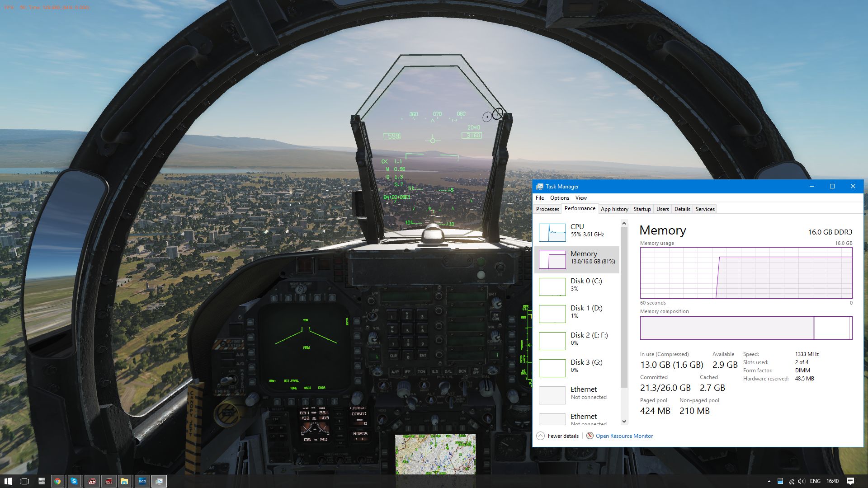Click the grey DCS taskbar icon
Viewport: 868px width, 488px height.
[42, 481]
